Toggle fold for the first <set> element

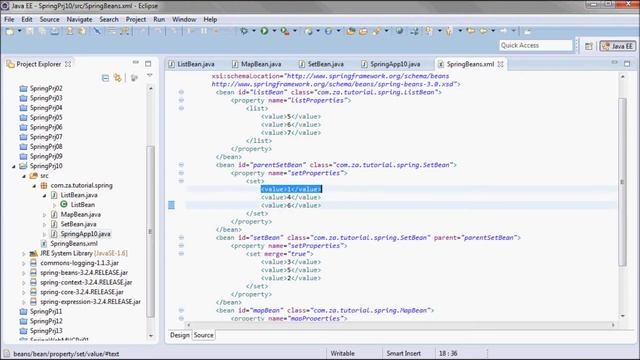pyautogui.click(x=181, y=181)
